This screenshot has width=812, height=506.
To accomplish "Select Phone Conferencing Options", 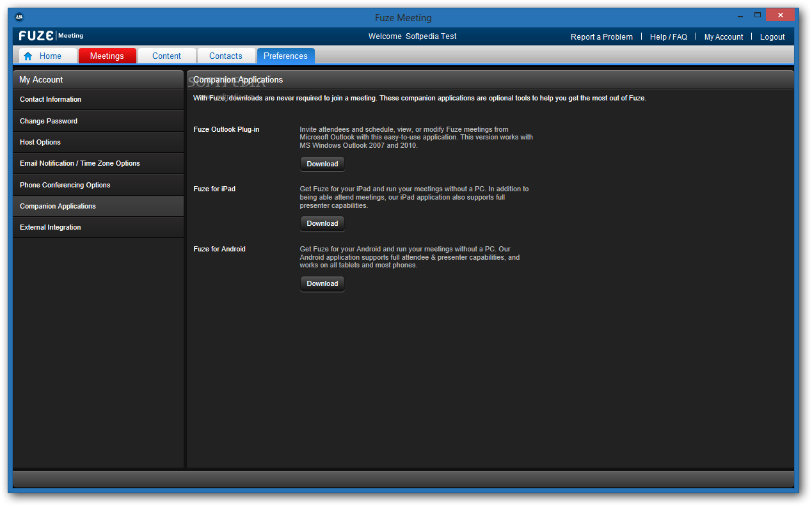I will (99, 185).
